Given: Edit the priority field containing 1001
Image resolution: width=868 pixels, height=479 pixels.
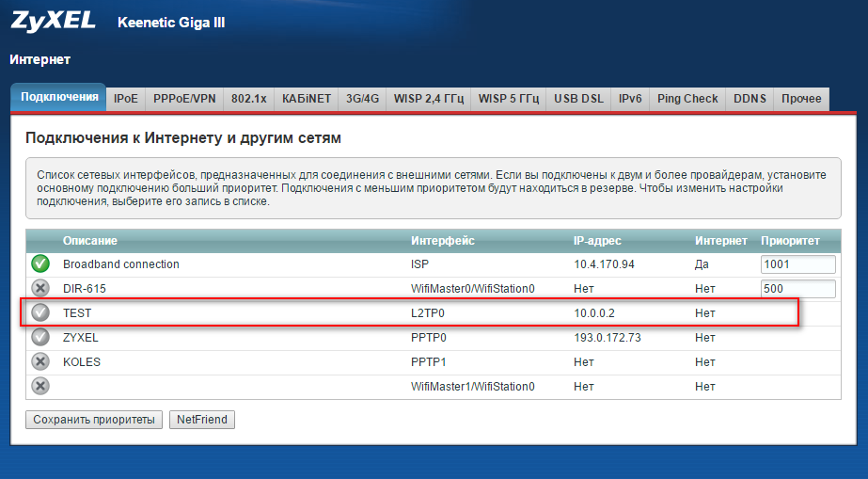Looking at the screenshot, I should pyautogui.click(x=797, y=264).
